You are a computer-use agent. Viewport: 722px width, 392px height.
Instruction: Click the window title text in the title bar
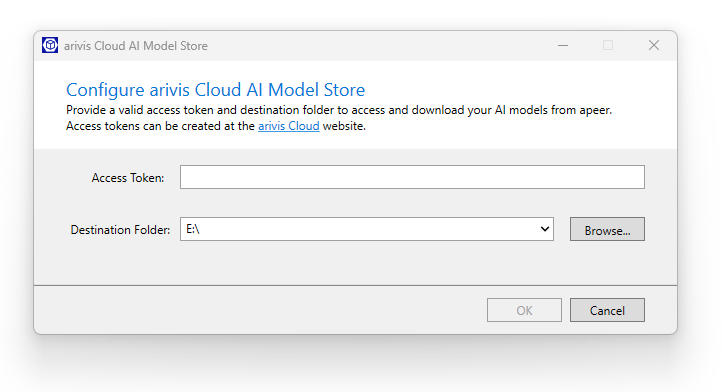tap(136, 46)
